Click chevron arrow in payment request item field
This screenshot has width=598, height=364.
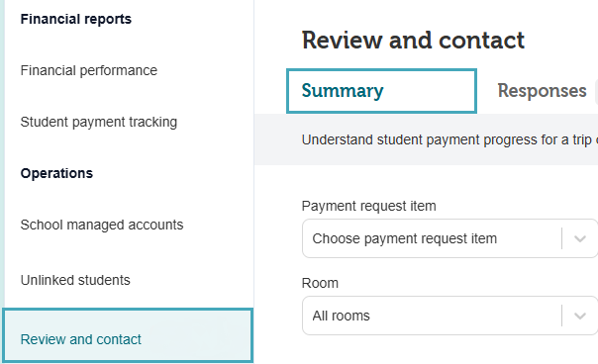[580, 239]
